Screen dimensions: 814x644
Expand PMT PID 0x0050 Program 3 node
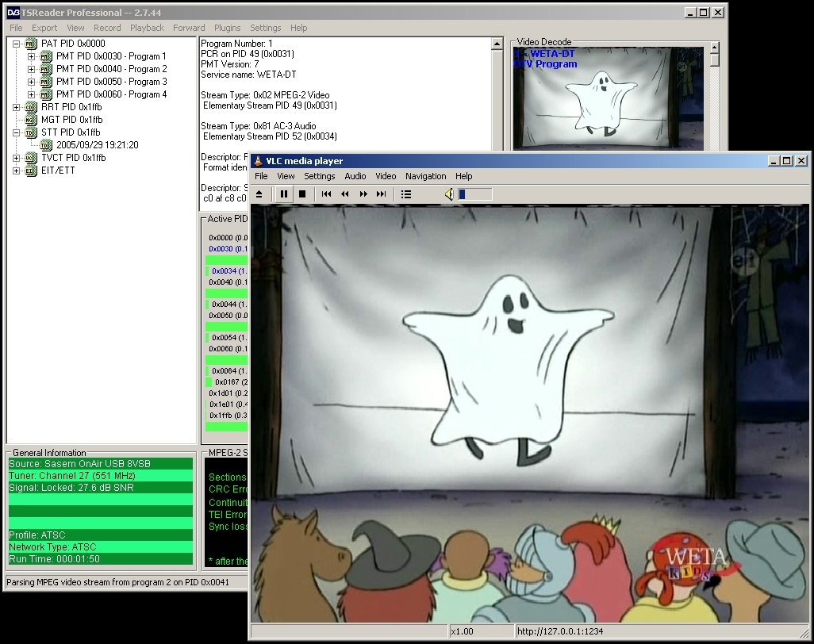tap(31, 82)
